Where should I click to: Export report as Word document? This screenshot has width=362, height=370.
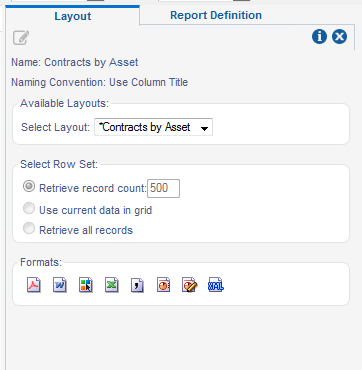click(x=60, y=285)
